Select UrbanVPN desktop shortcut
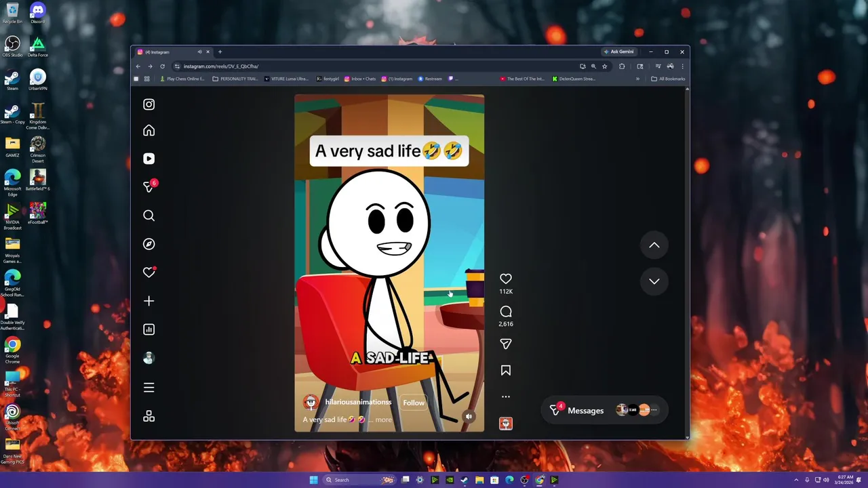This screenshot has width=868, height=488. point(37,80)
